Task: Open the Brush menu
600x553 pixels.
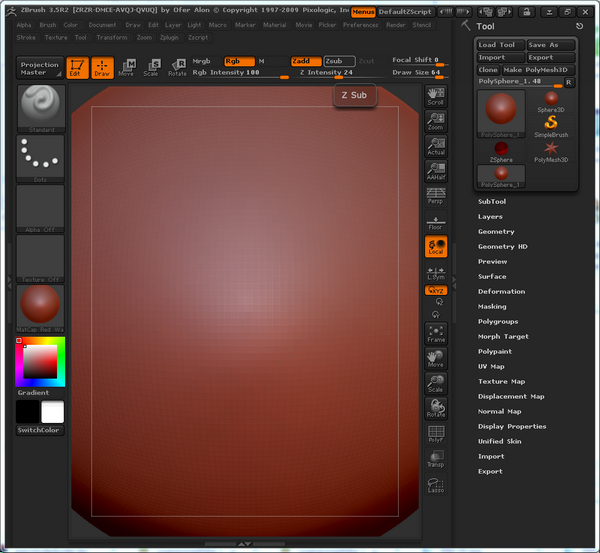Action: [48, 25]
